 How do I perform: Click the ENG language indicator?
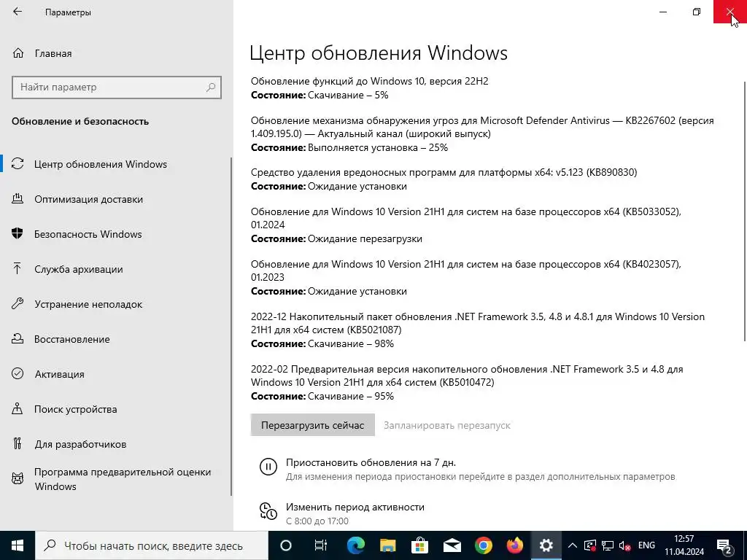click(646, 545)
